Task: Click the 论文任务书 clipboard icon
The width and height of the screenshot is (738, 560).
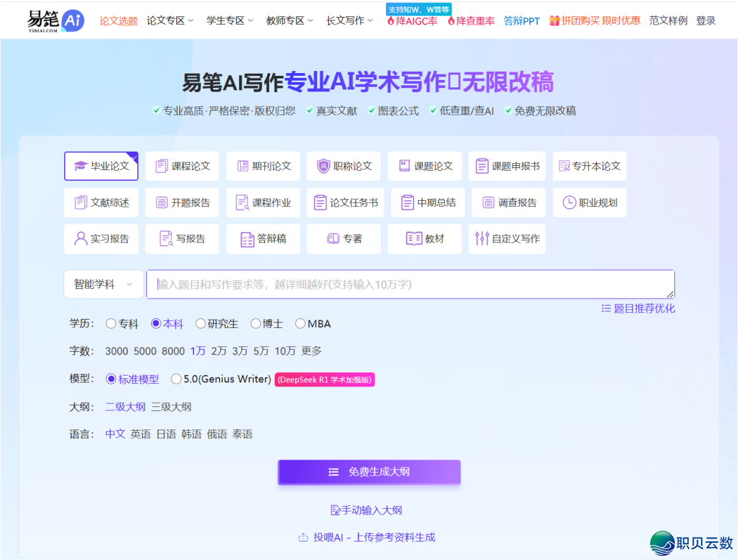Action: point(320,203)
